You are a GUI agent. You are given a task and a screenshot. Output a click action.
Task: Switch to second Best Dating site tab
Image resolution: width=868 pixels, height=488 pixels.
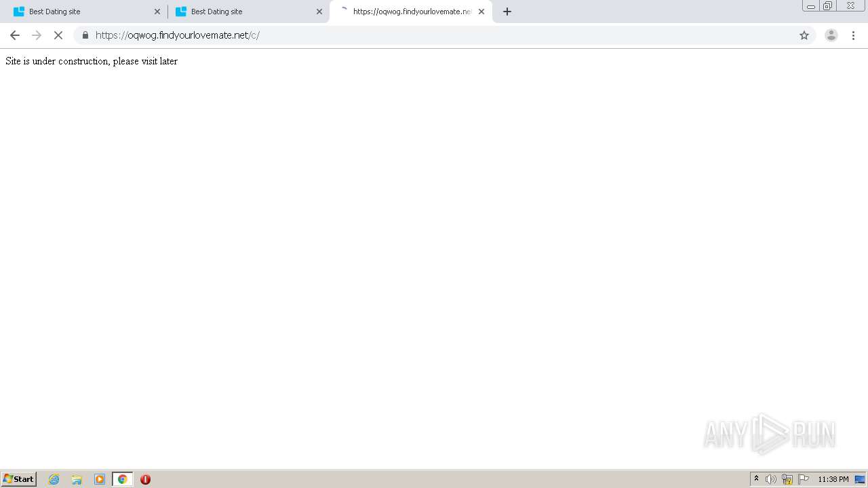[247, 12]
